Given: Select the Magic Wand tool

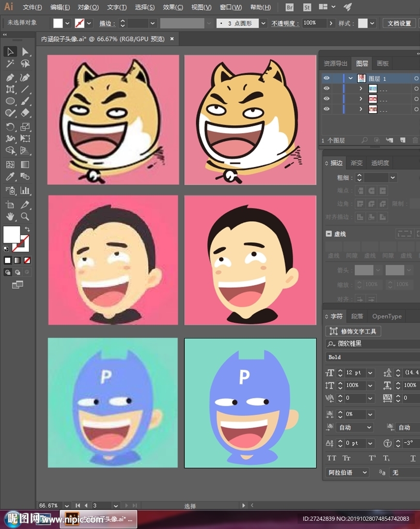Looking at the screenshot, I should tap(10, 64).
